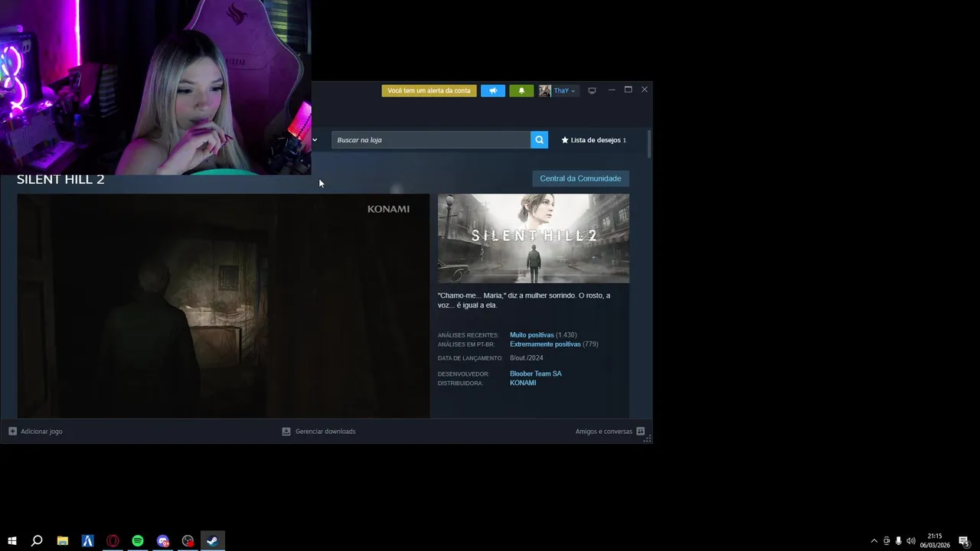Open the ThaY account dropdown
The height and width of the screenshot is (551, 980).
[x=564, y=90]
